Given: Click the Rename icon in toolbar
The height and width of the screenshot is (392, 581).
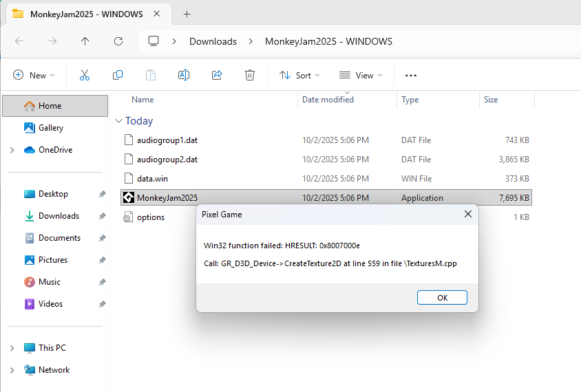Looking at the screenshot, I should 184,75.
